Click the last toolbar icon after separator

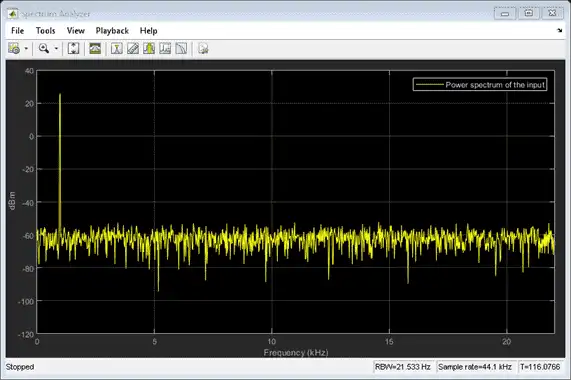coord(203,48)
